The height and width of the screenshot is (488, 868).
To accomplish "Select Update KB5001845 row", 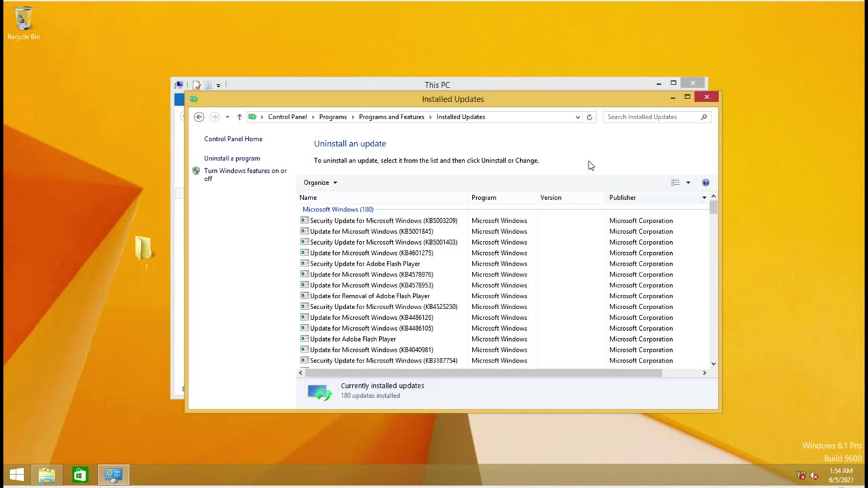I will (x=502, y=231).
